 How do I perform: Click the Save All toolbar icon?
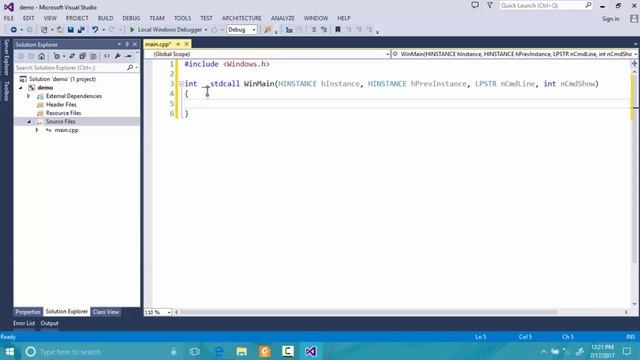pos(81,30)
